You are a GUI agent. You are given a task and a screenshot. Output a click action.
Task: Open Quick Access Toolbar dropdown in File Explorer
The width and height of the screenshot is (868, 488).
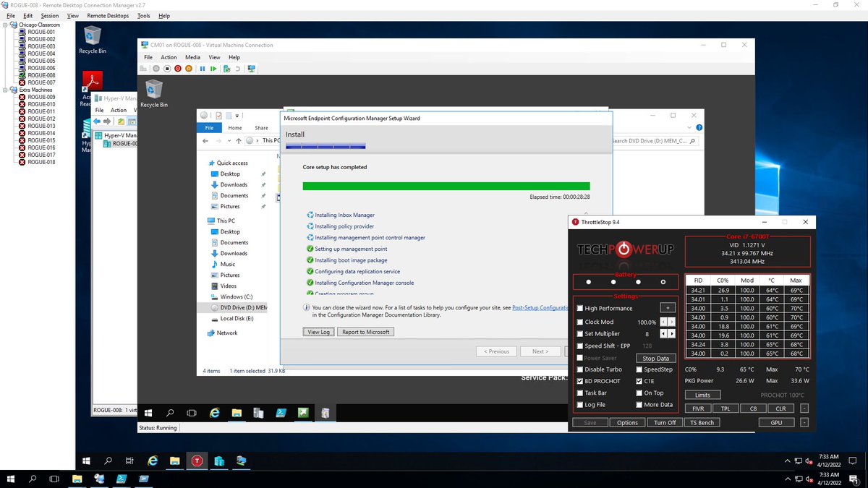click(239, 116)
